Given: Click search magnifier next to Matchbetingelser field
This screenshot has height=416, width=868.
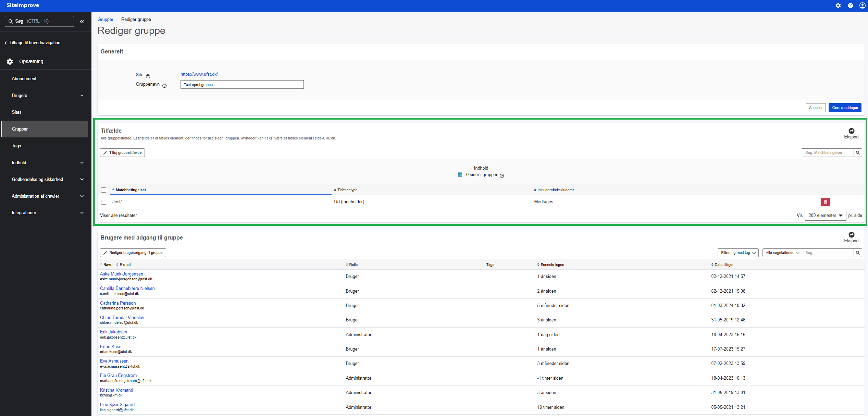Looking at the screenshot, I should coord(858,153).
